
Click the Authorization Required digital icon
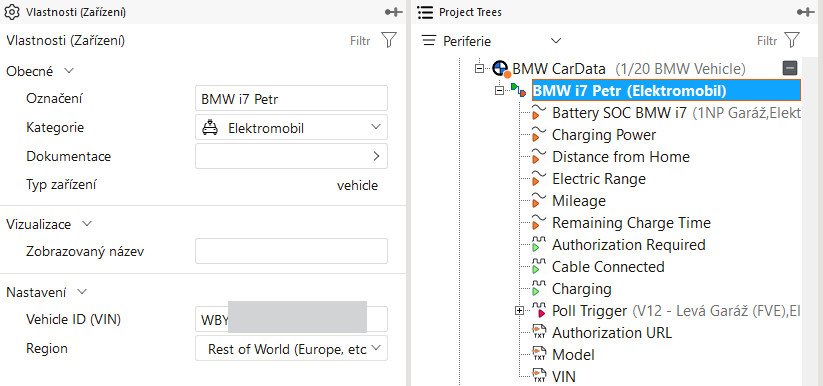pos(539,245)
